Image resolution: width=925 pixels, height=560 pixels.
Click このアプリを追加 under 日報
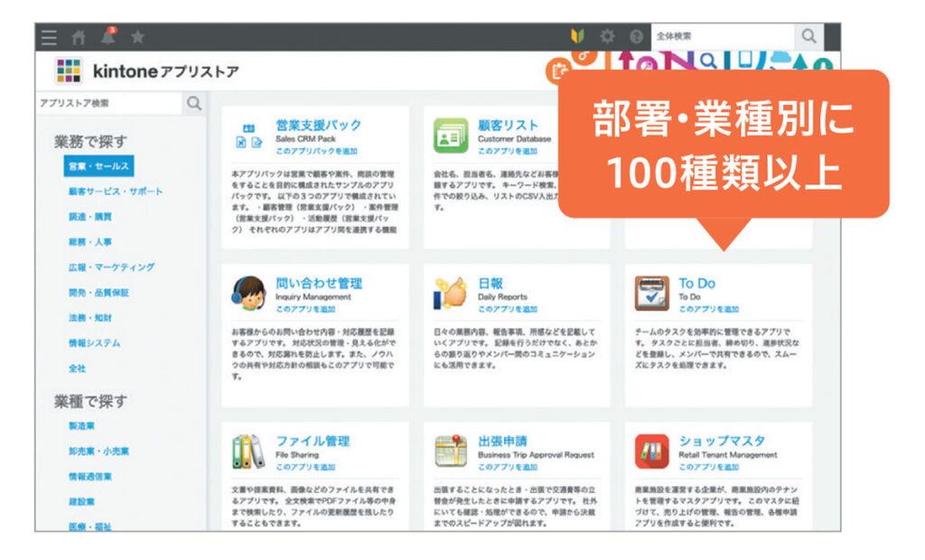coord(508,309)
